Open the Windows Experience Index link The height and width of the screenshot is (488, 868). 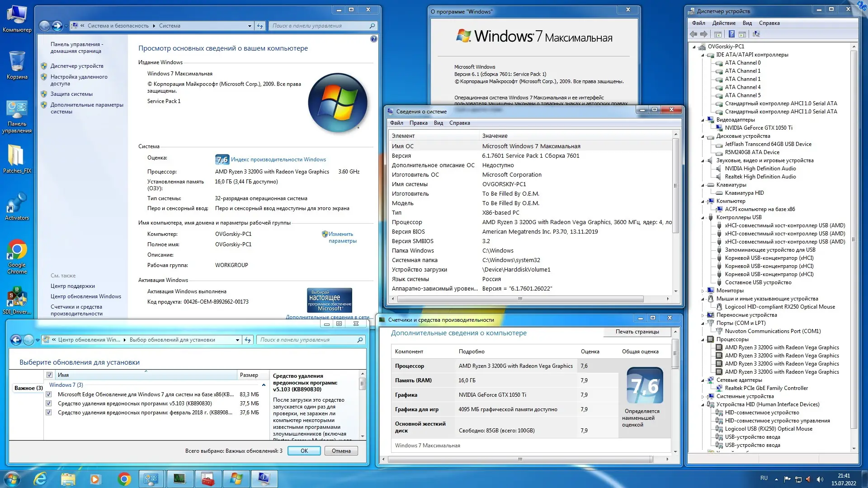[x=278, y=160]
